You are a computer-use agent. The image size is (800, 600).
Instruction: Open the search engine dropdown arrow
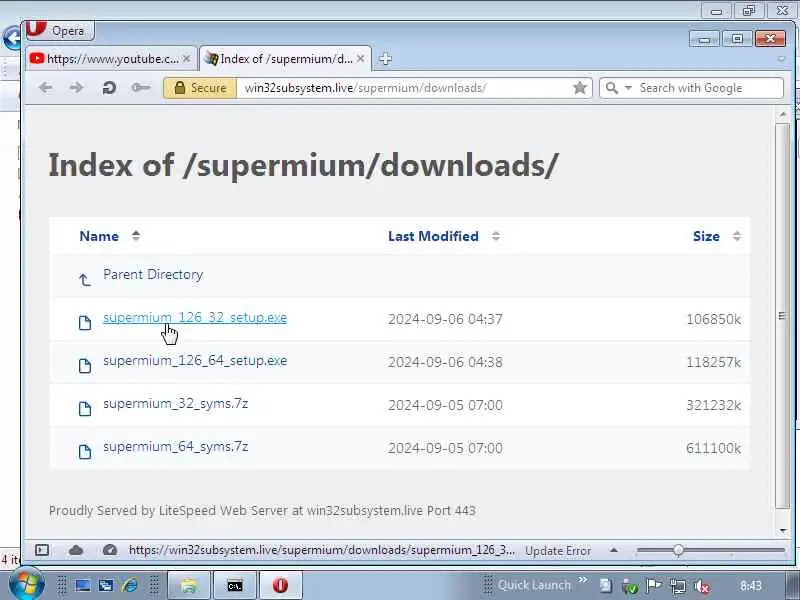coord(629,88)
